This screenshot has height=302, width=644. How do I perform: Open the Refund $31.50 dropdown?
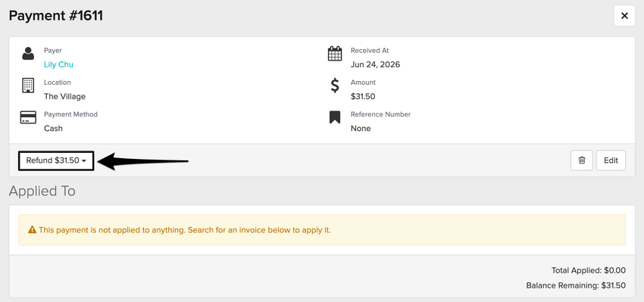56,160
